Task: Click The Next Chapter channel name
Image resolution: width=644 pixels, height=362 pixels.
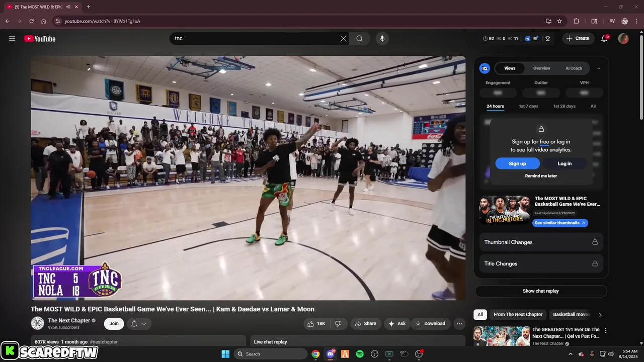Action: click(x=69, y=321)
